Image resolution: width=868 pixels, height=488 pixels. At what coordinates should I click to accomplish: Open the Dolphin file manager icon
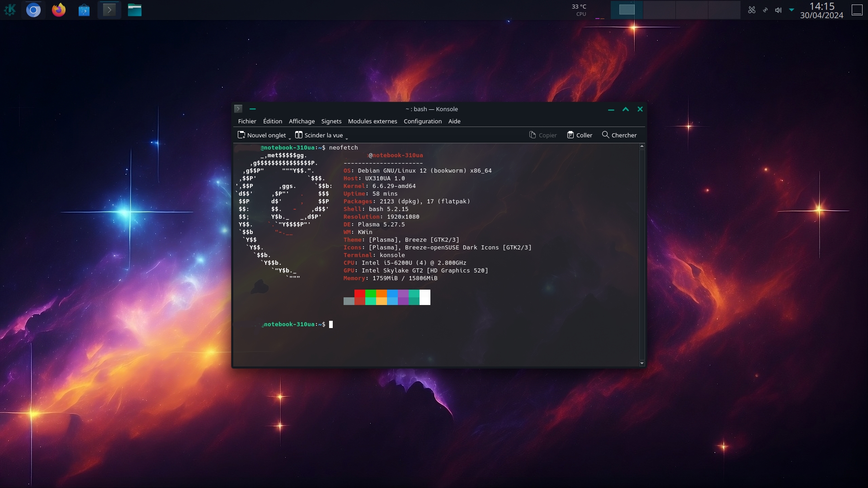(x=134, y=9)
